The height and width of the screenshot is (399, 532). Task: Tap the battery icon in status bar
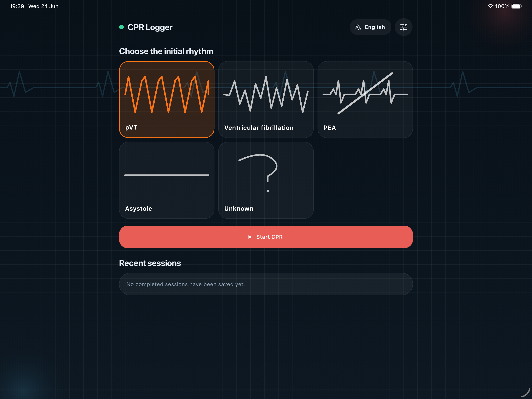click(517, 6)
